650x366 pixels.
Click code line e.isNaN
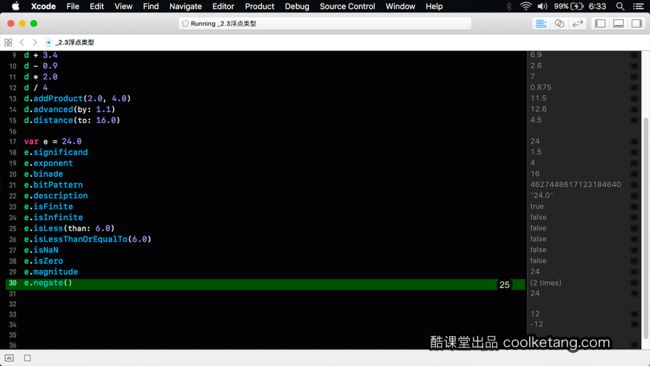pos(41,250)
